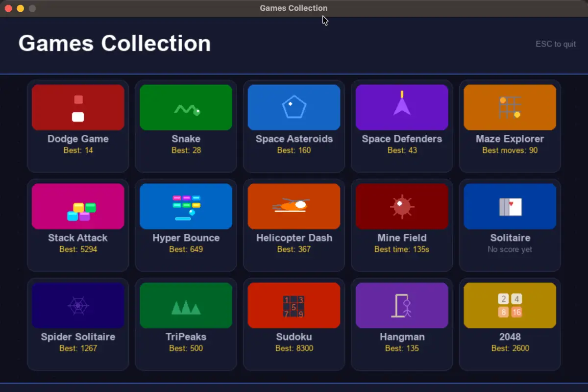Click the Snake title label
The width and height of the screenshot is (588, 392).
[x=186, y=139]
